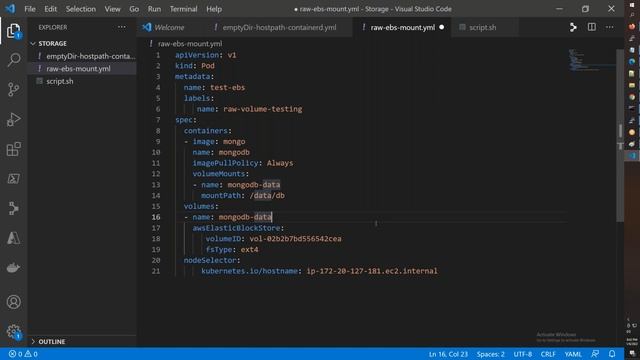Click the raw-volume-testing label value
The height and width of the screenshot is (360, 640).
(263, 109)
